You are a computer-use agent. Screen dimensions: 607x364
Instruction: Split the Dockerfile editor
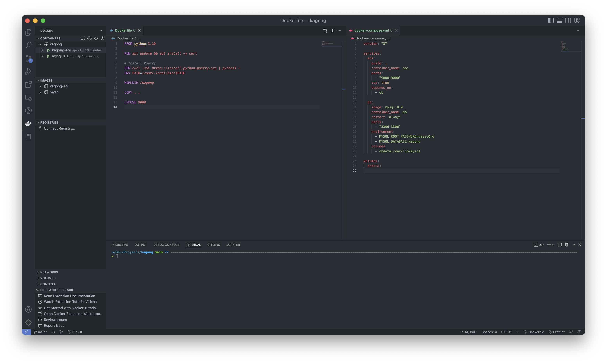pyautogui.click(x=332, y=30)
